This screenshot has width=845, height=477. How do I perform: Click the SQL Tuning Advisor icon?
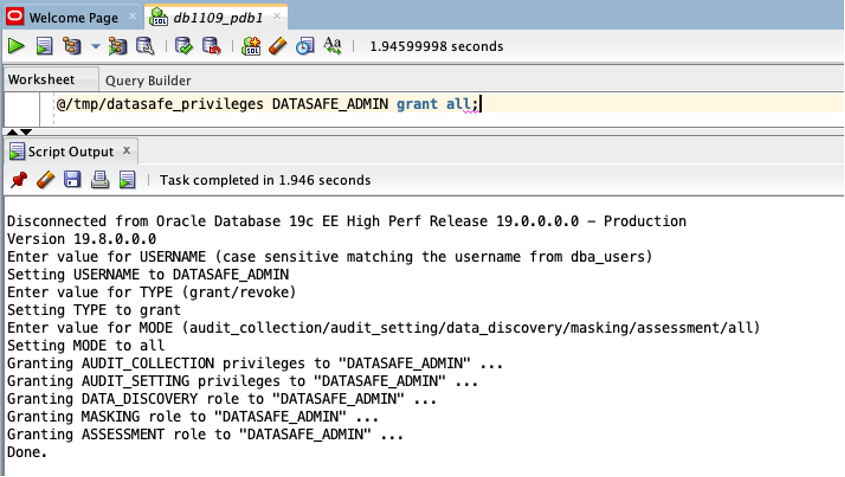pyautogui.click(x=145, y=46)
